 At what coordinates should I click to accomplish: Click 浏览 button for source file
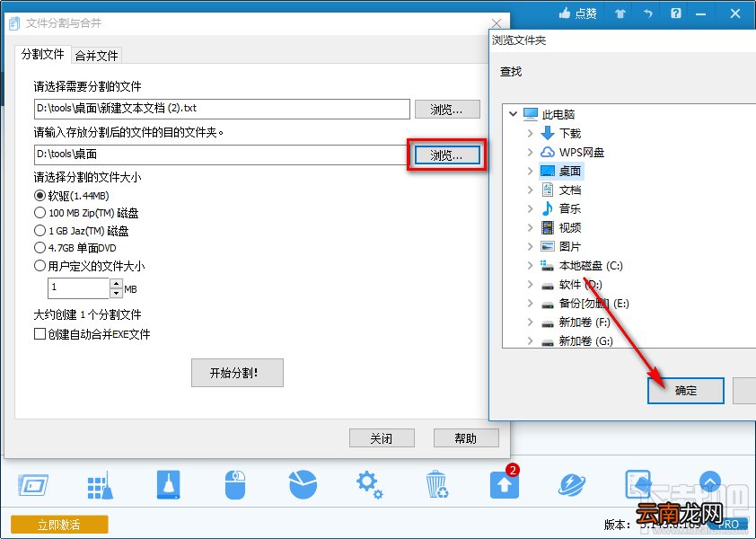pyautogui.click(x=447, y=109)
